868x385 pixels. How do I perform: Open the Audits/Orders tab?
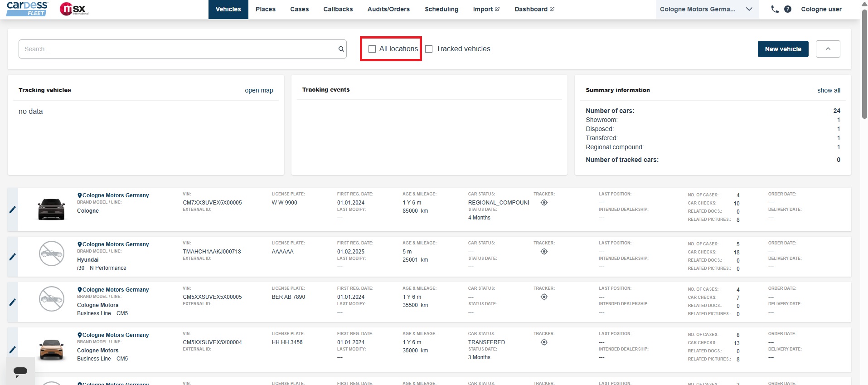coord(388,9)
